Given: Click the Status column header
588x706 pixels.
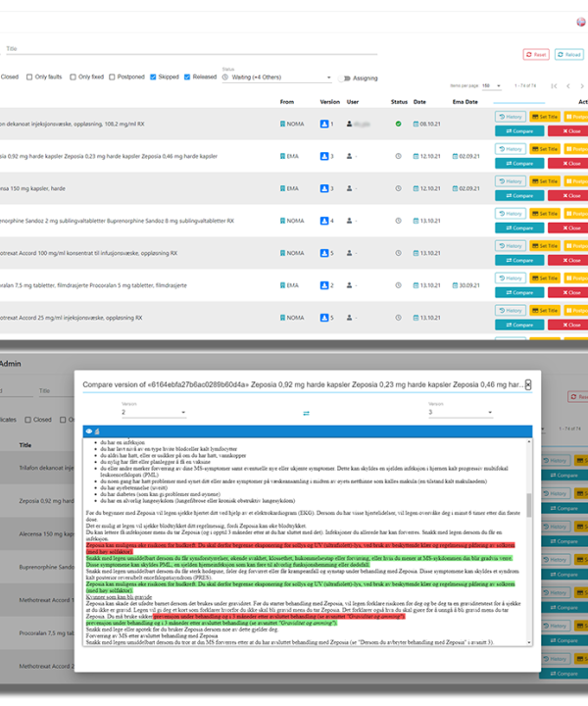Looking at the screenshot, I should pos(399,102).
